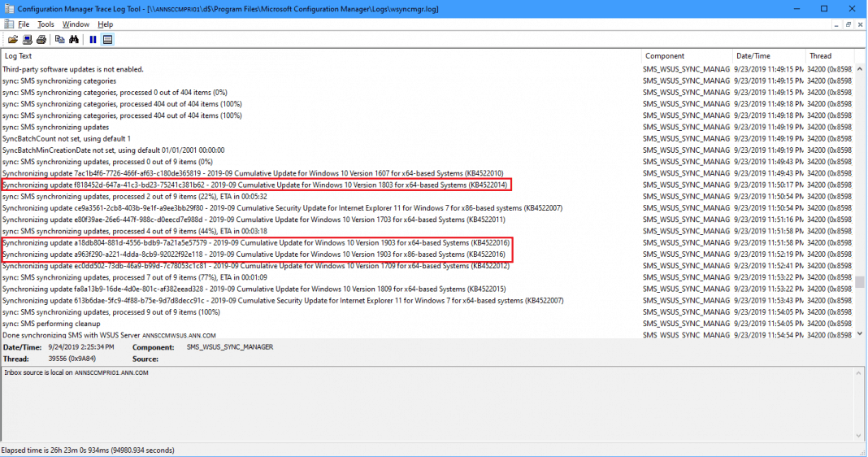Screen dimensions: 868x457
Task: Click the Copy to clipboard toolbar icon
Action: tap(59, 39)
